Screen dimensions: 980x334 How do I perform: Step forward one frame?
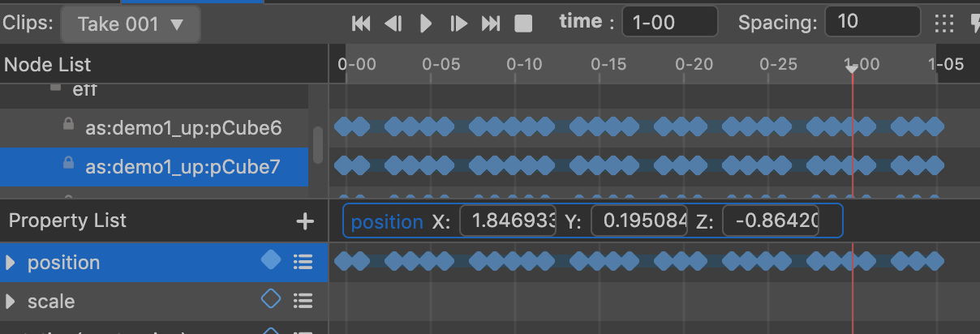[x=458, y=24]
